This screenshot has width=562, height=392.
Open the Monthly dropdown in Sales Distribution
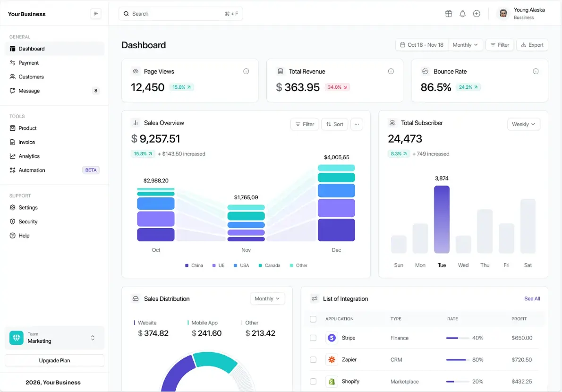pos(267,298)
